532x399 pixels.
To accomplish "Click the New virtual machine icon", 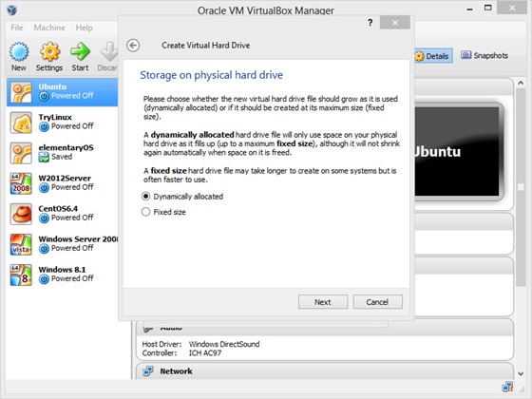I will [19, 52].
